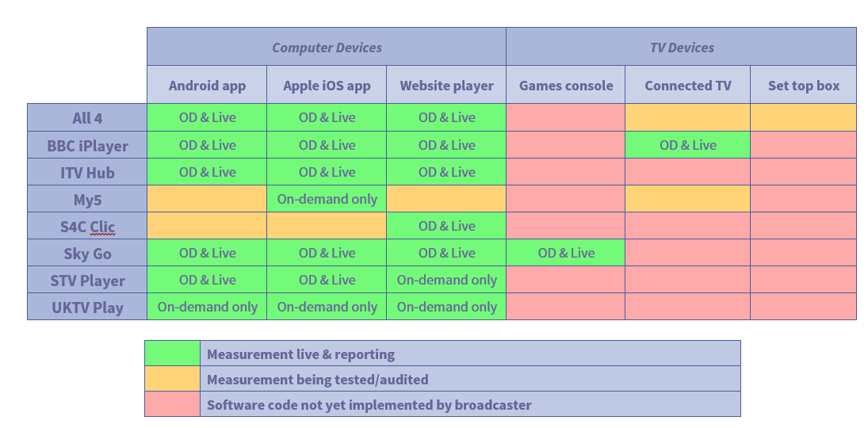Choose the Games console column header
Image resolution: width=868 pixels, height=428 pixels.
tap(566, 86)
